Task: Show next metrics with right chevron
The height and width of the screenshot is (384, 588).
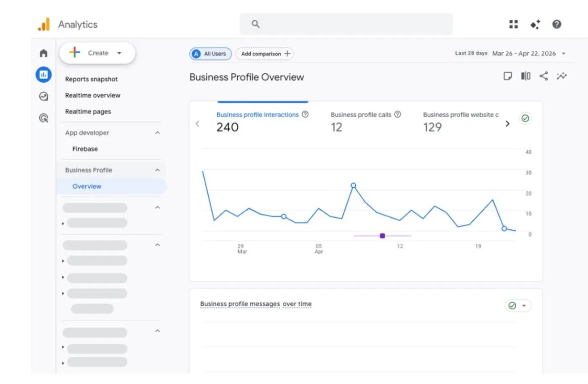Action: [507, 124]
